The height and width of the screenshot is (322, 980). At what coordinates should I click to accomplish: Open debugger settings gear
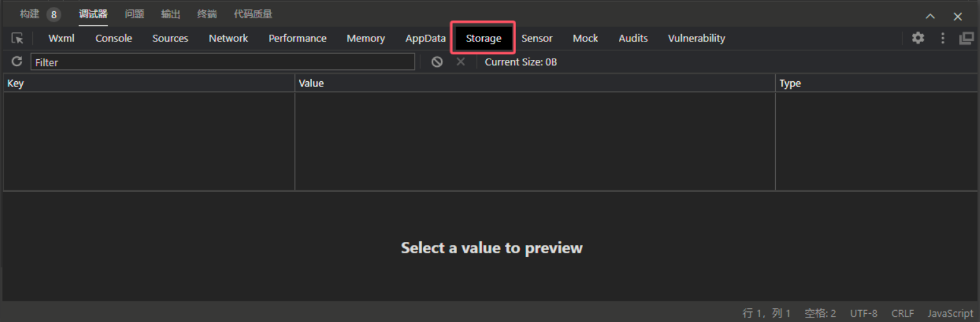[x=918, y=38]
